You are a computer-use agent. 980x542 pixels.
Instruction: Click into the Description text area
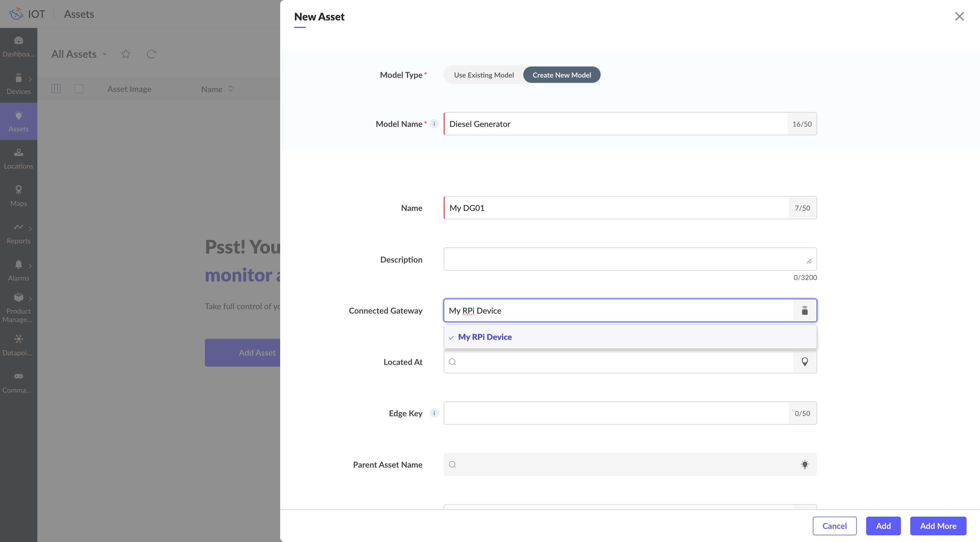point(624,259)
